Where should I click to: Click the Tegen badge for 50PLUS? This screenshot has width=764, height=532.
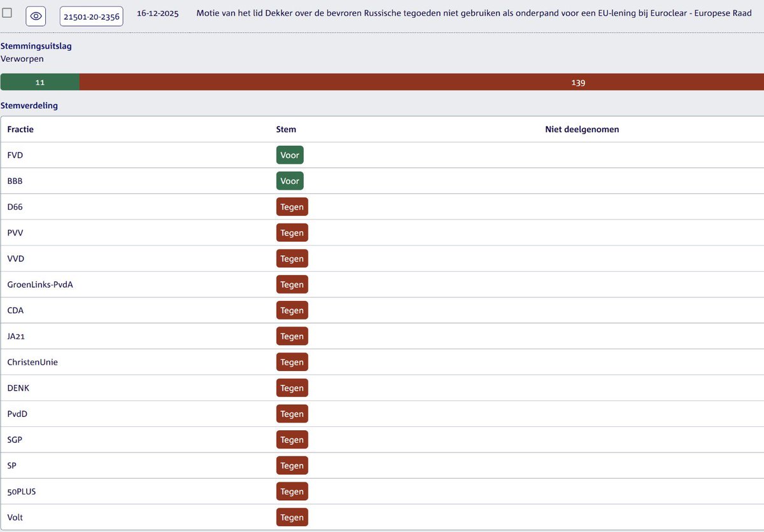(x=292, y=492)
